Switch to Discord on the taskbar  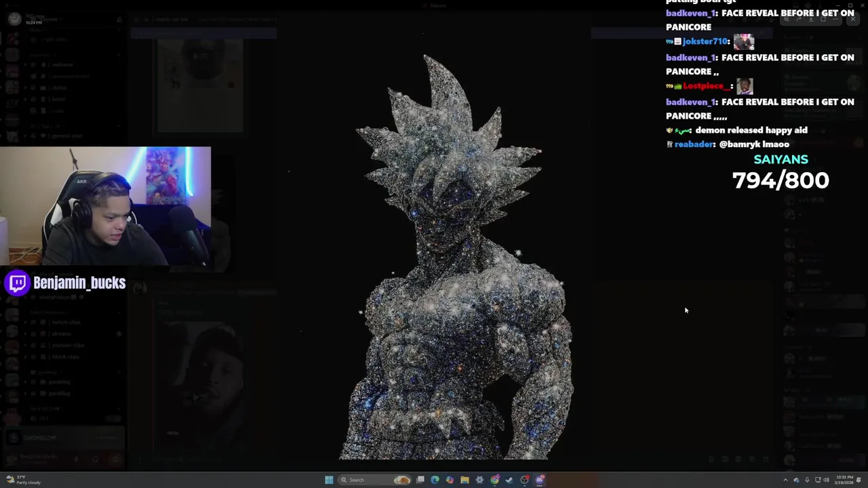(540, 480)
